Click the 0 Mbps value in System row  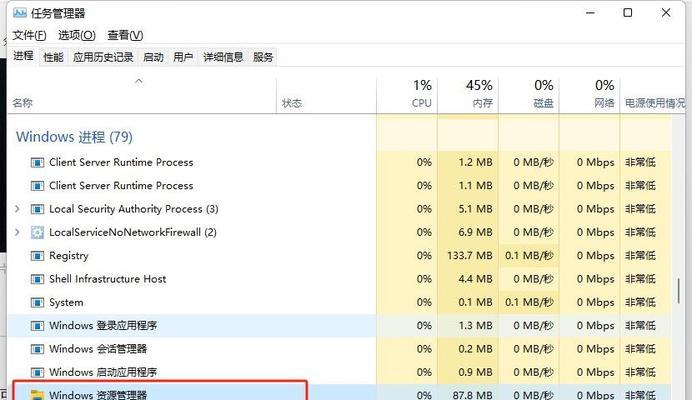(595, 303)
